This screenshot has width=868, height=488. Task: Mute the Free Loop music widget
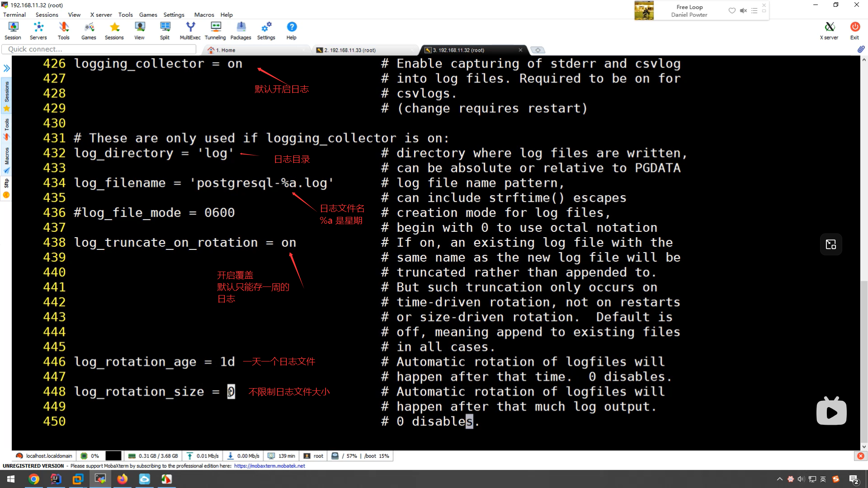pos(743,10)
